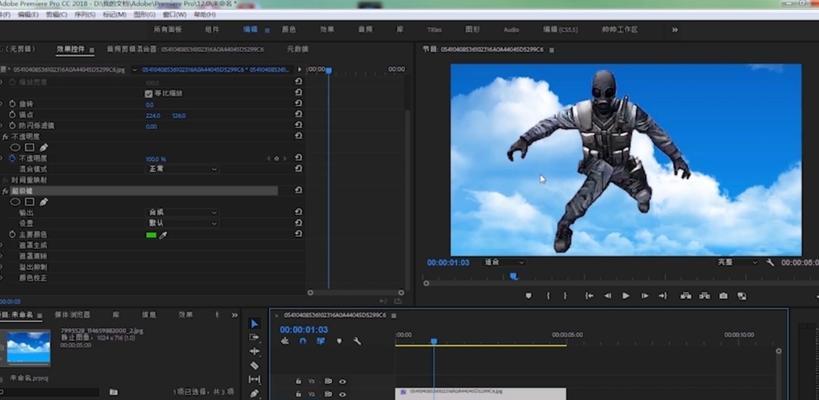Open the 元数据 tab

tap(298, 49)
